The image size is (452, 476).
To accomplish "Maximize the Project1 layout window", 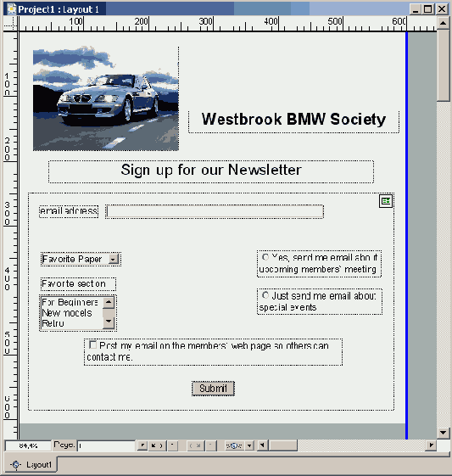I will click(x=427, y=9).
